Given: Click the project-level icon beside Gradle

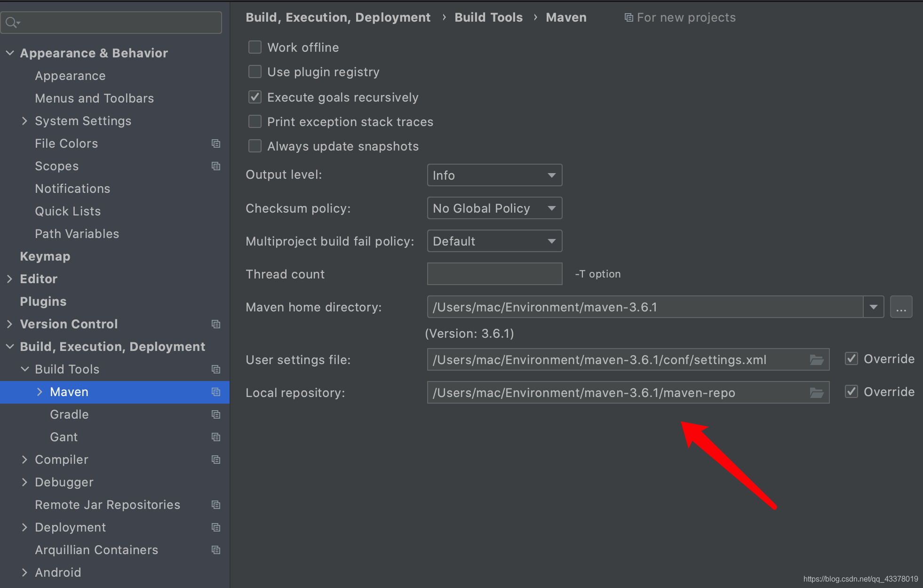Looking at the screenshot, I should tap(216, 414).
